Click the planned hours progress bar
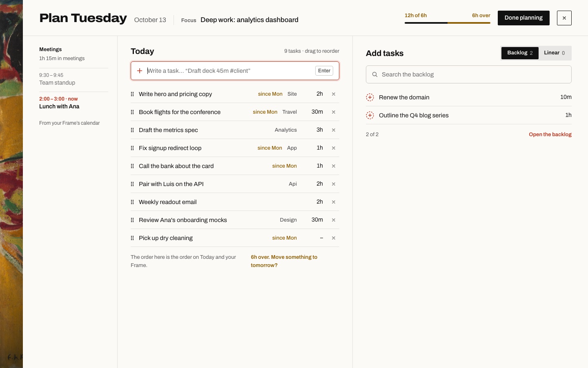The height and width of the screenshot is (368, 588). (448, 23)
